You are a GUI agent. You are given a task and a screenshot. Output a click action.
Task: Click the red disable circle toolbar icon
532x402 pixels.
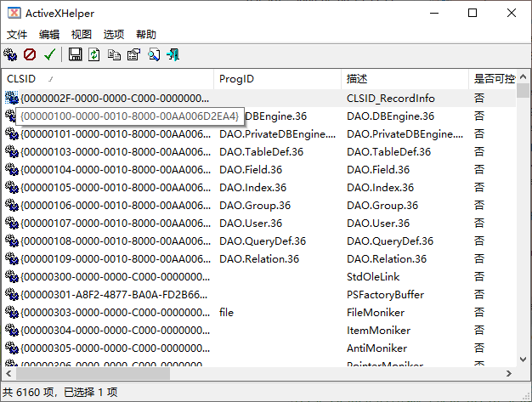click(x=30, y=55)
